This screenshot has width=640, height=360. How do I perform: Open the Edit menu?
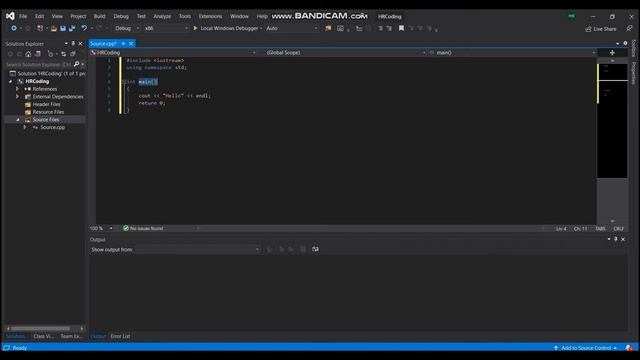[x=39, y=16]
